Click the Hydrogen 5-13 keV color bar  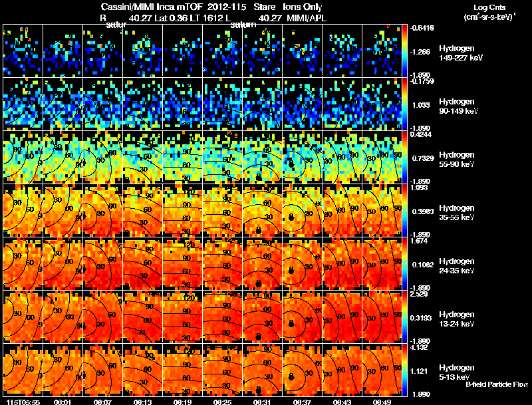coord(404,370)
